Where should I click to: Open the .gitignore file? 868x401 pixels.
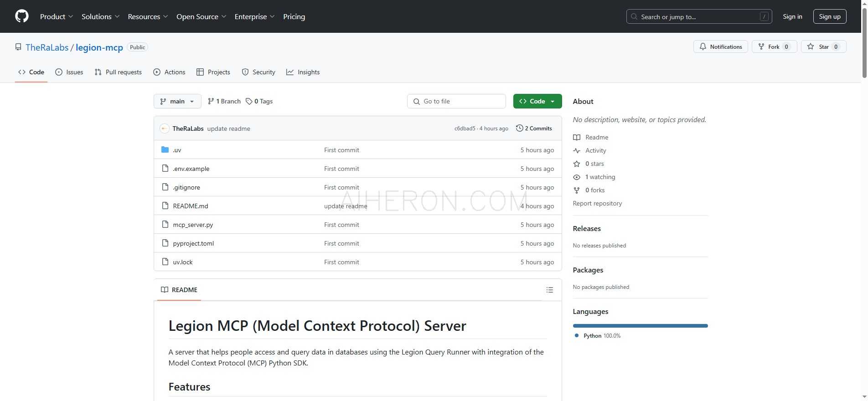coord(186,187)
